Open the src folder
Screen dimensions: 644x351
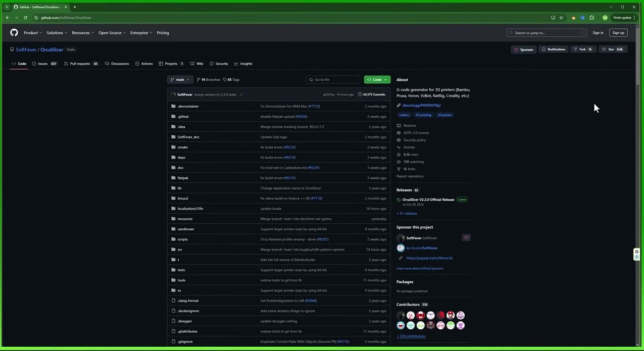coord(180,249)
